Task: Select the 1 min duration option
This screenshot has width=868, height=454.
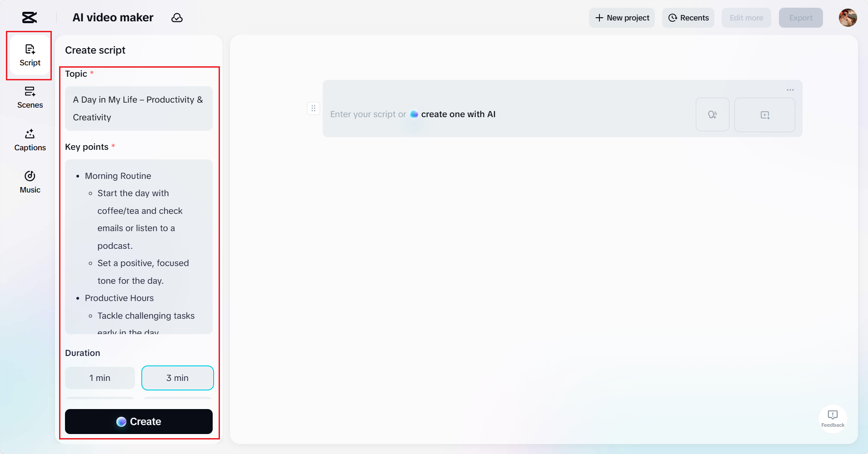Action: tap(100, 377)
